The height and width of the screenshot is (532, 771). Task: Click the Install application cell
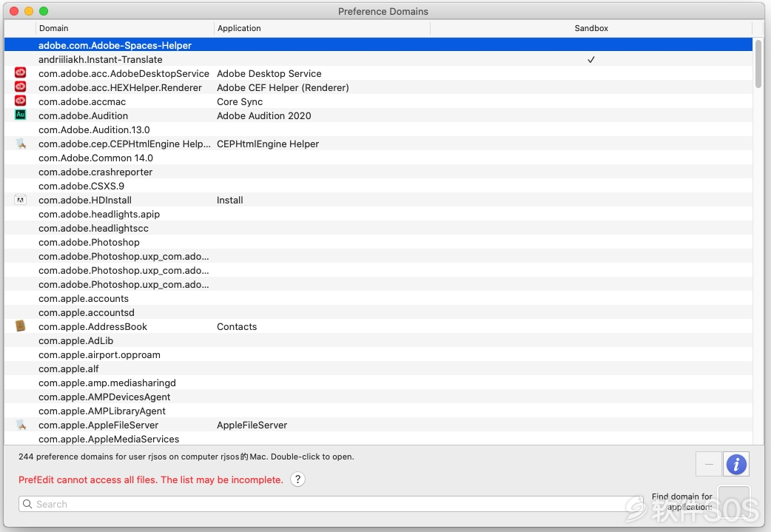229,200
